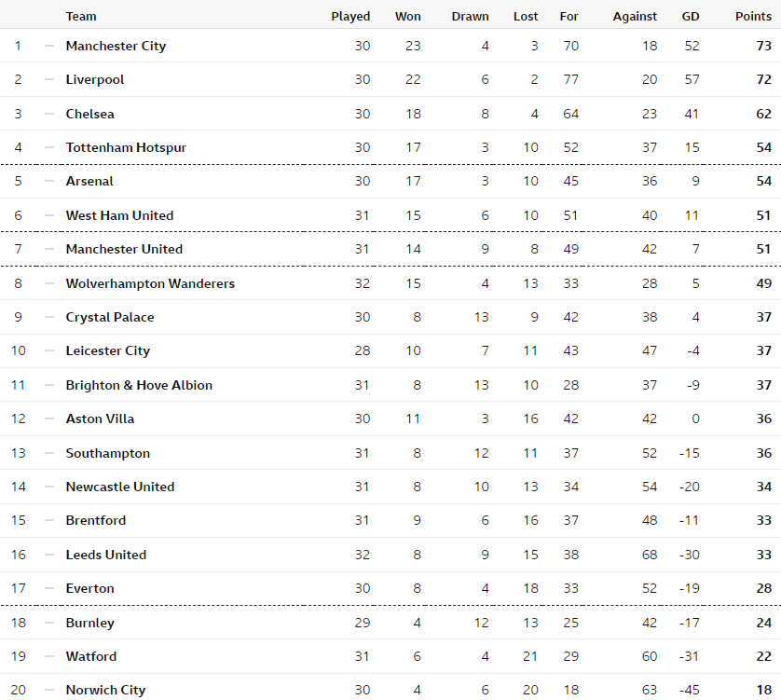Click the Played column header
This screenshot has width=781, height=700.
[x=350, y=17]
